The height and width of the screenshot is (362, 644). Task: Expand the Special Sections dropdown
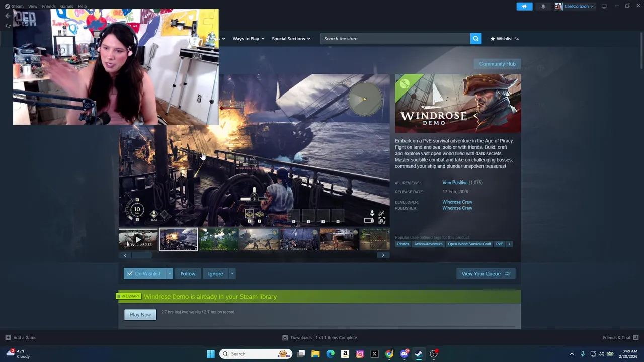point(291,39)
